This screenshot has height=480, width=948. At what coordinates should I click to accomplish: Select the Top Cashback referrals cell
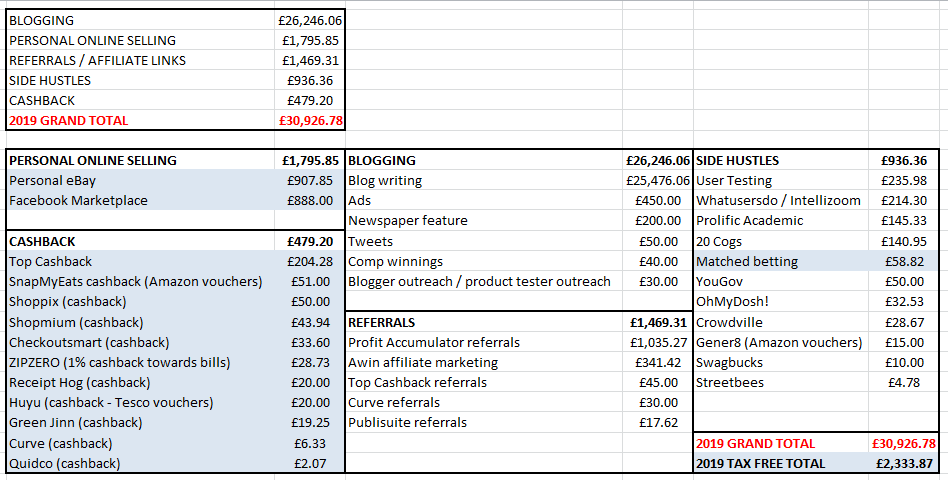484,382
